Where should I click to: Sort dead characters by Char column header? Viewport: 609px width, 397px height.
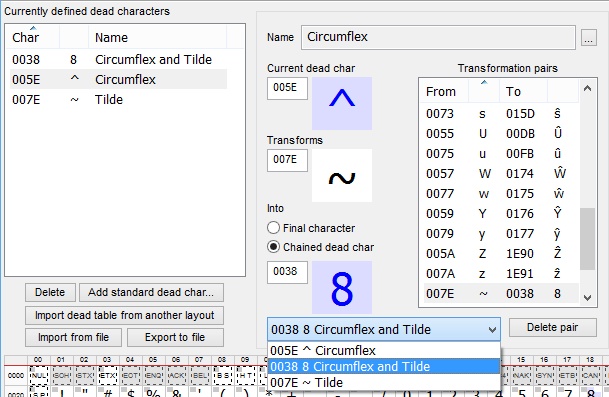[33, 37]
